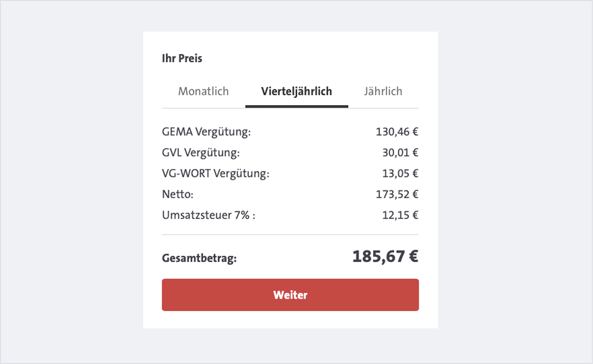Click the Netto row label
Image resolution: width=593 pixels, height=364 pixels.
click(176, 194)
